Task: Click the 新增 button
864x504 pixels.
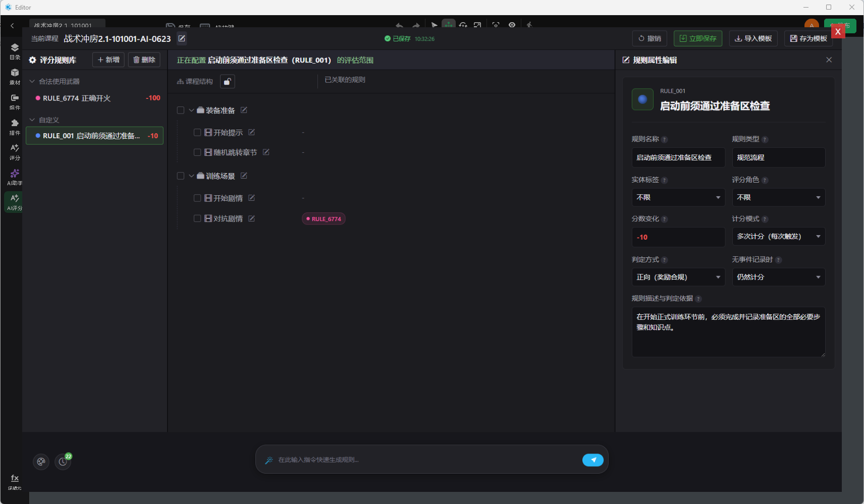Action: pyautogui.click(x=109, y=60)
